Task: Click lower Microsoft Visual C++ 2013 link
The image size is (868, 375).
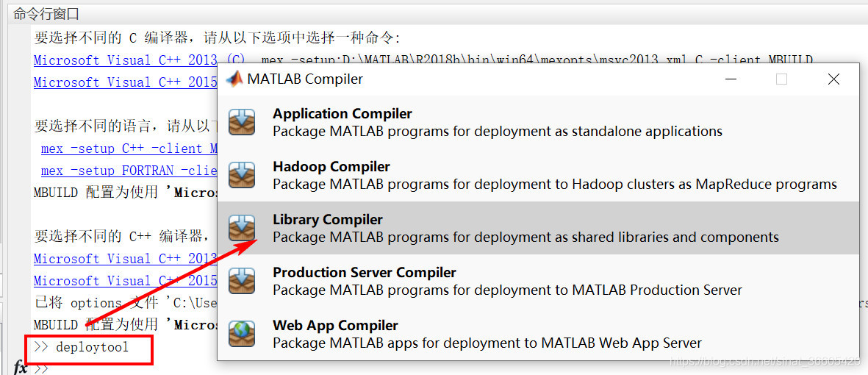Action: [125, 259]
